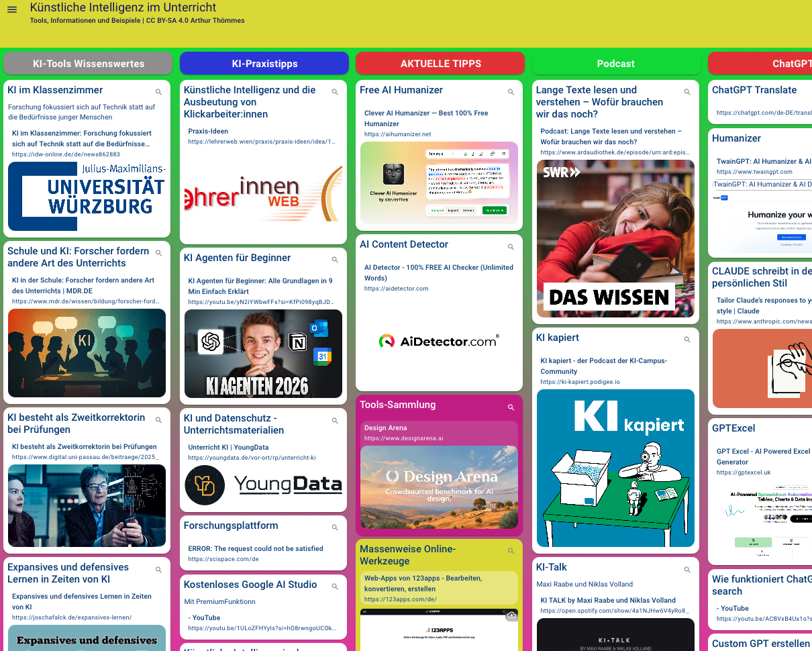The image size is (812, 651).
Task: Select the Podcast column header
Action: click(x=616, y=64)
